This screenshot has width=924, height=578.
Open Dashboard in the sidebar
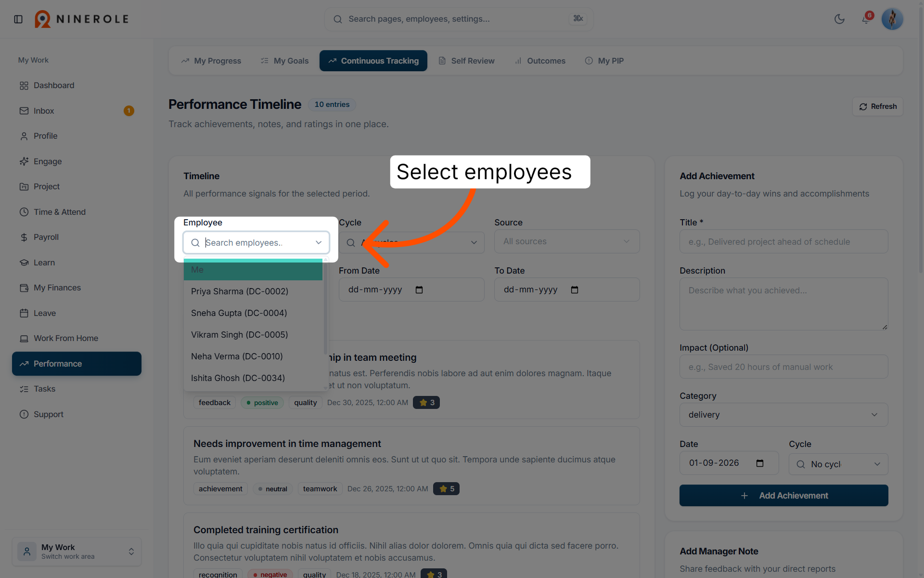pos(77,85)
